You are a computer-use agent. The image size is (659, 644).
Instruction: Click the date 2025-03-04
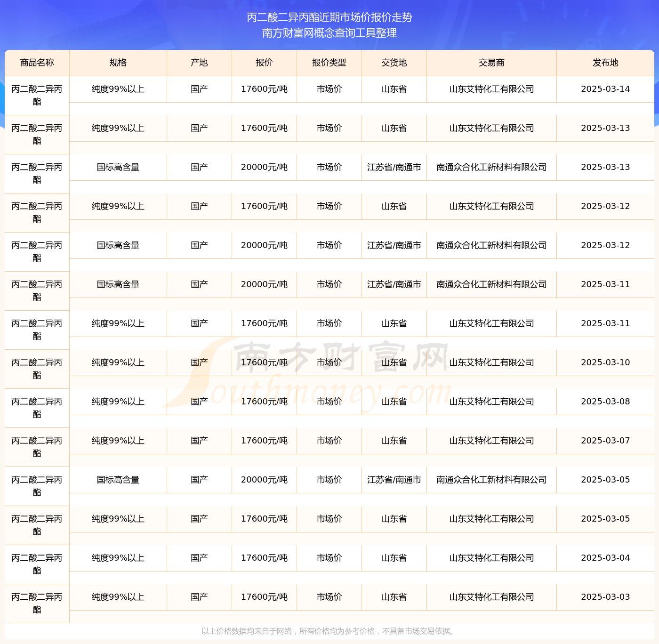(605, 558)
